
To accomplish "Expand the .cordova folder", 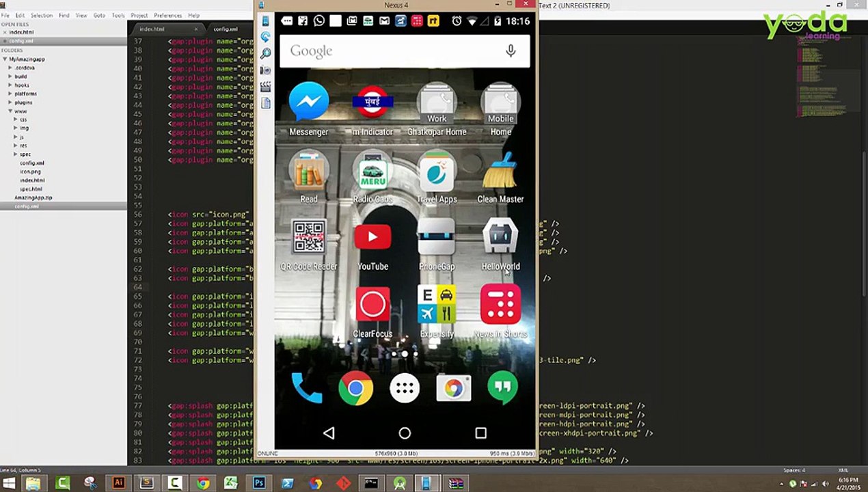I will [x=10, y=68].
